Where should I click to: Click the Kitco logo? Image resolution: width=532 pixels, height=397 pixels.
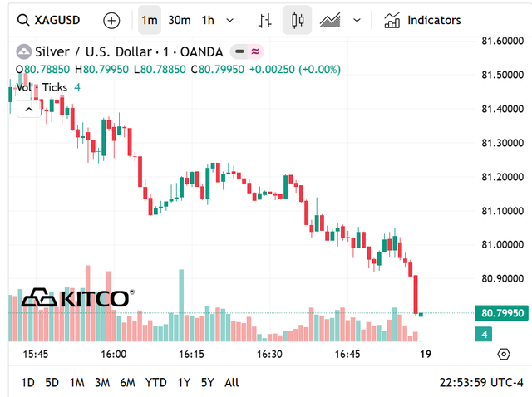coord(76,298)
